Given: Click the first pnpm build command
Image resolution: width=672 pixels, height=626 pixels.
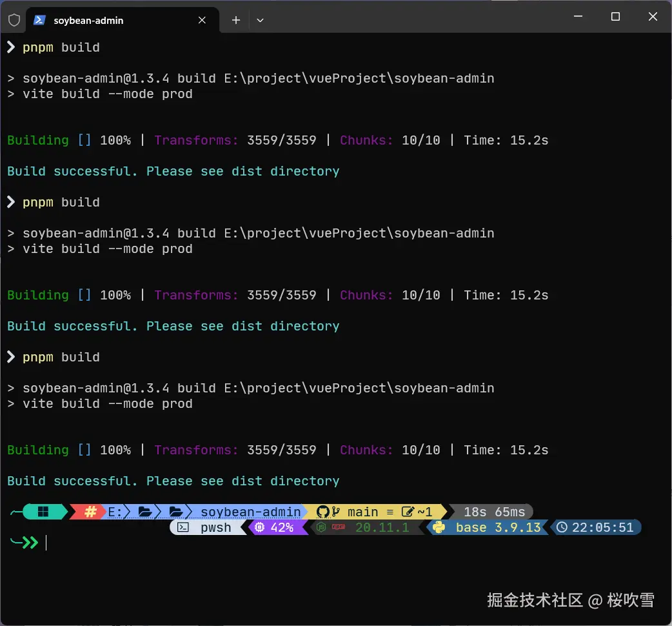Looking at the screenshot, I should tap(61, 48).
